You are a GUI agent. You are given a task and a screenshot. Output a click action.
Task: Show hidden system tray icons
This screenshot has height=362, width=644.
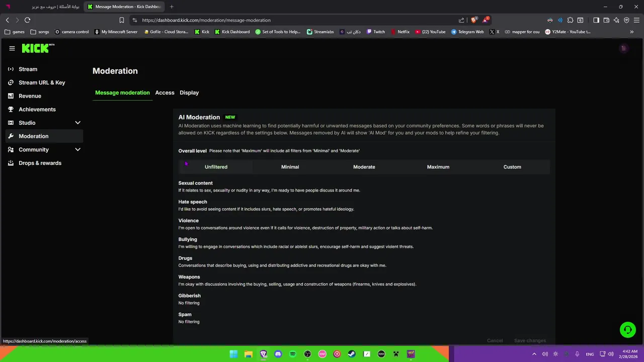(x=534, y=354)
